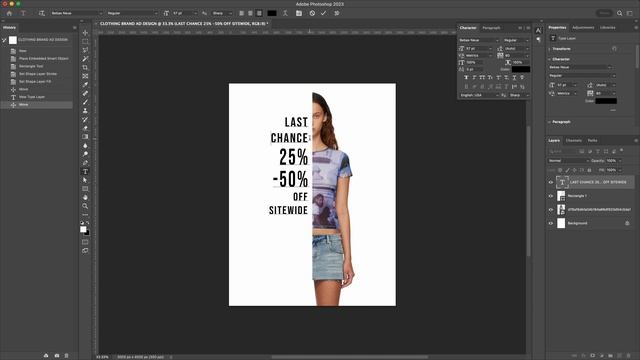640x360 pixels.
Task: Toggle Faux Italic in Character panel
Action: [474, 77]
